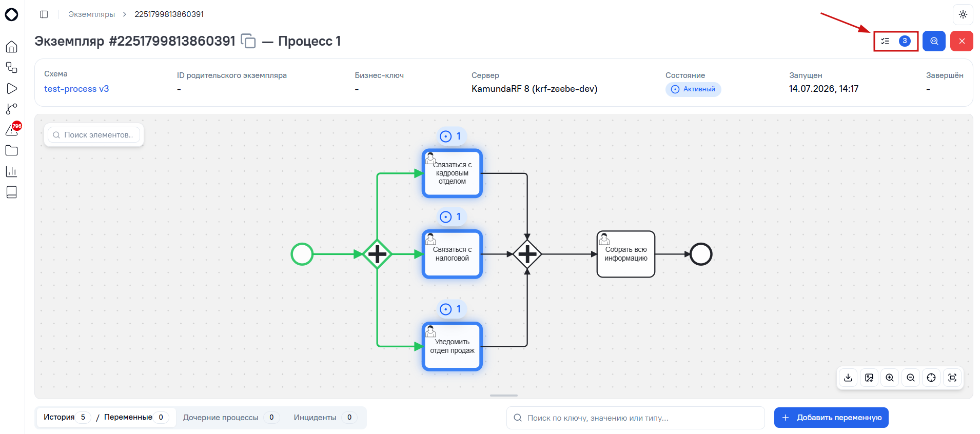Click the blue magnifier inspect button
Screen dimensions: 980x434
pyautogui.click(x=934, y=41)
